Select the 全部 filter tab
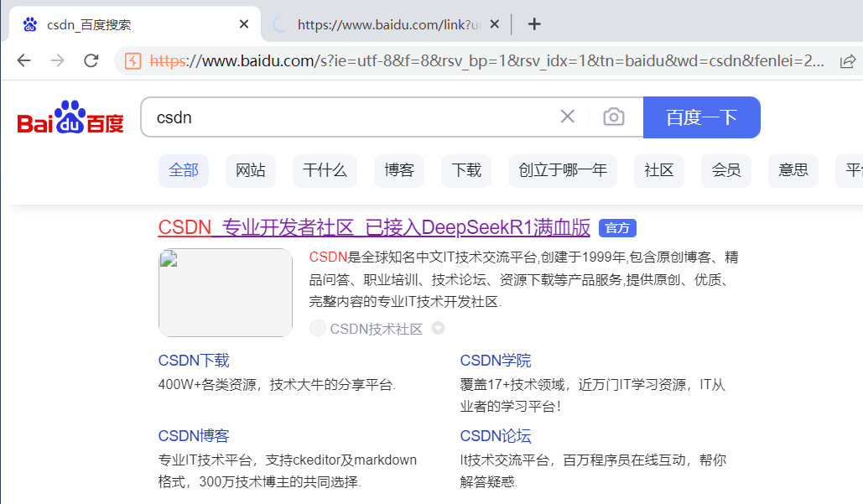The height and width of the screenshot is (504, 863). click(x=184, y=170)
